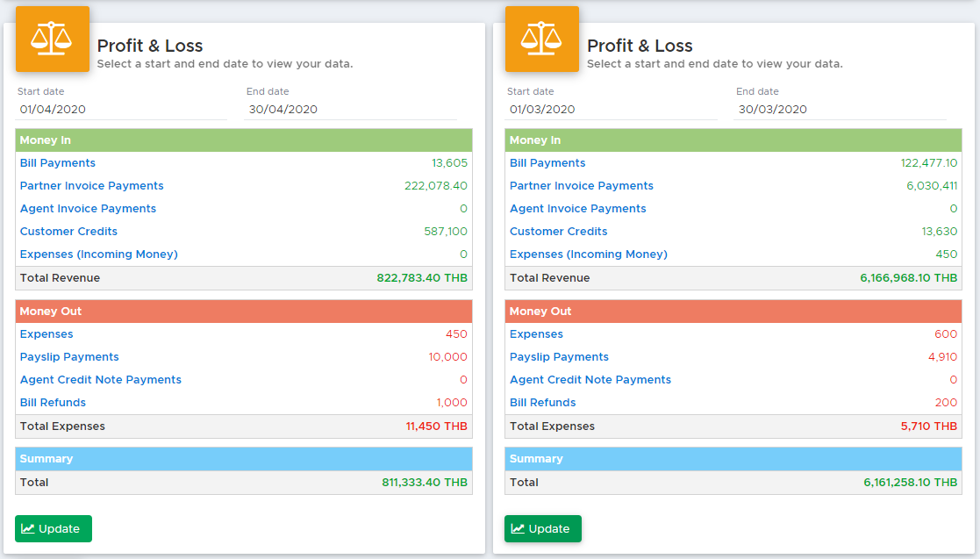Click the 222,078.40 partner invoice amount
This screenshot has width=980, height=559.
click(436, 186)
